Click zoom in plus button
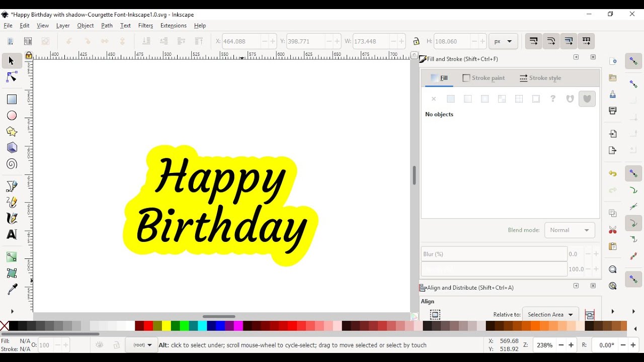Screen dimensions: 644x362 click(571, 345)
